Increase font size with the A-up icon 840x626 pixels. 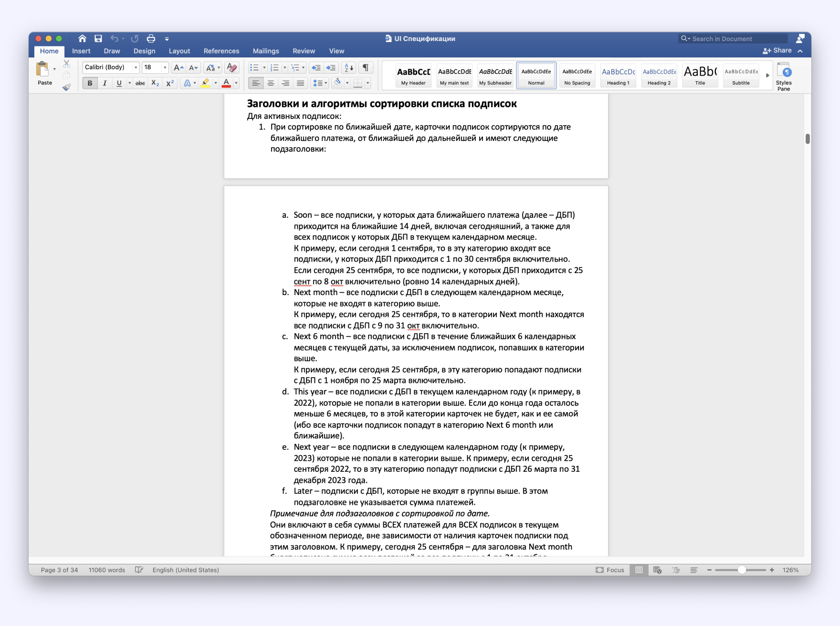click(178, 68)
